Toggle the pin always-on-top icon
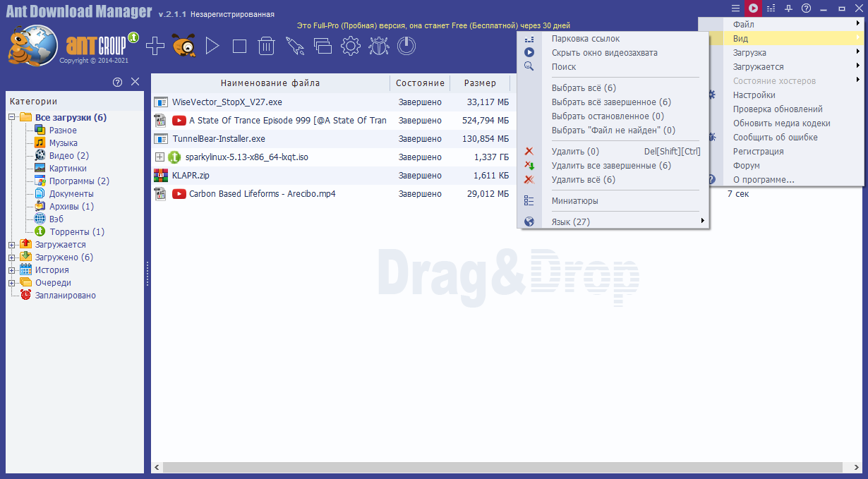868x479 pixels. coord(789,8)
